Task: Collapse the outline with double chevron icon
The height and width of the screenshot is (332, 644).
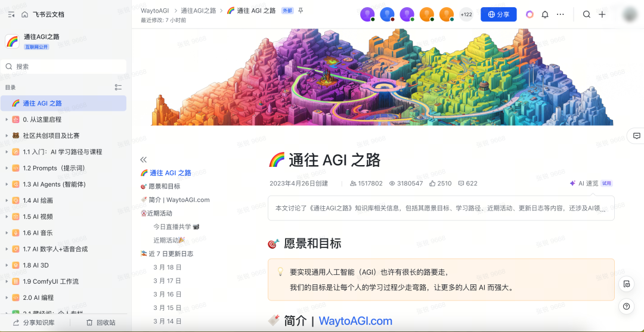Action: tap(143, 160)
